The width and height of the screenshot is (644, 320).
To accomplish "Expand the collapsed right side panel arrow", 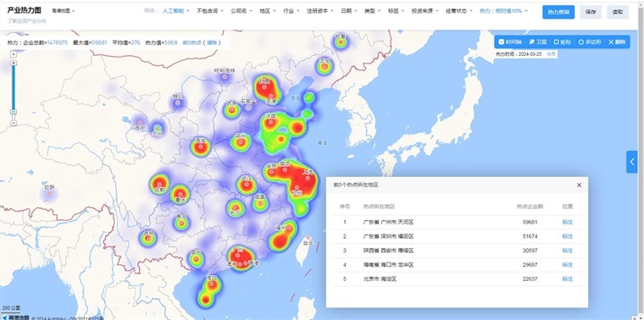I will pos(631,162).
